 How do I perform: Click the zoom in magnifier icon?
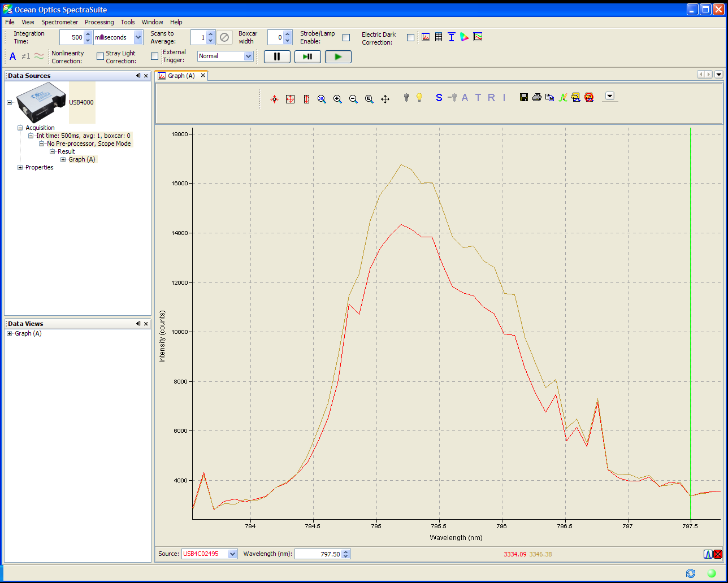click(x=337, y=99)
